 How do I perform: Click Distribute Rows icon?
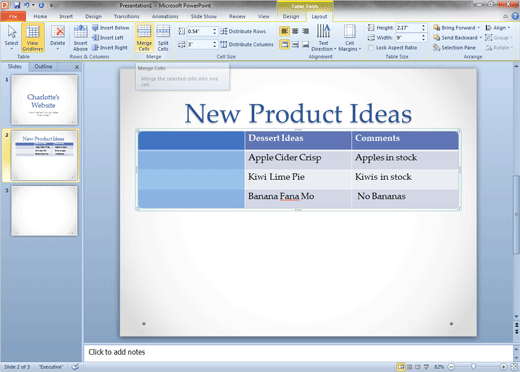tap(243, 31)
